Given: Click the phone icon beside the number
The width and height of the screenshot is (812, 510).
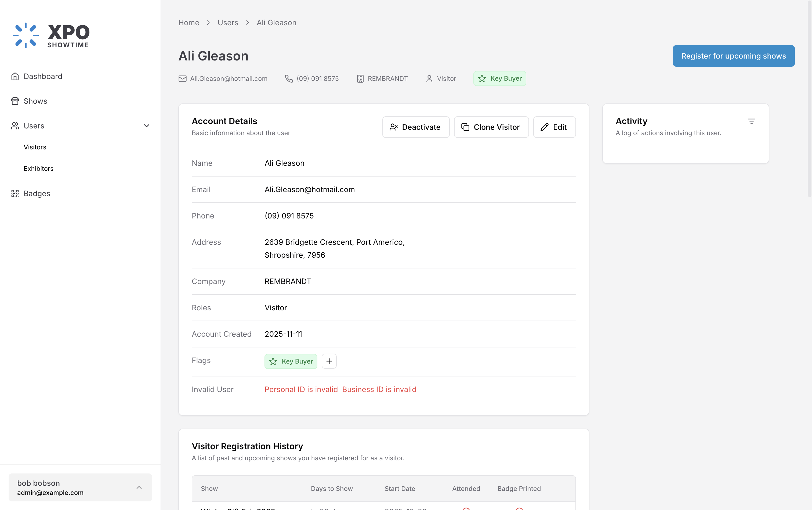Looking at the screenshot, I should [289, 78].
